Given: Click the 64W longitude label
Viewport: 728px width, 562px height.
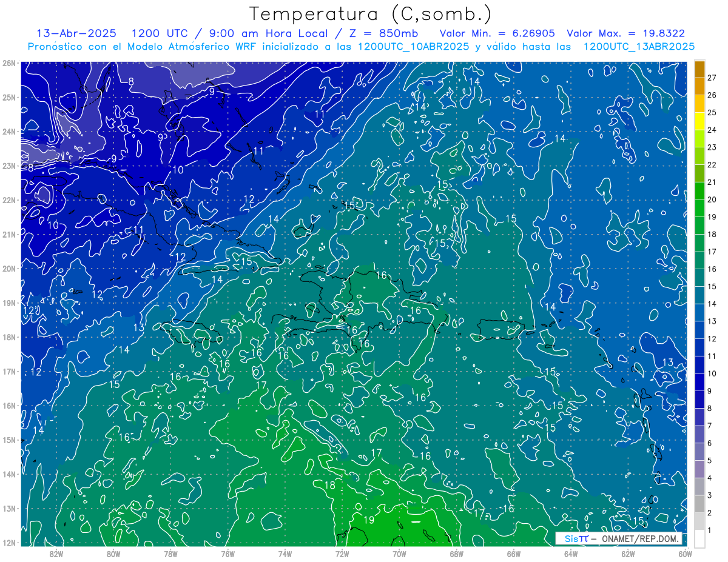Looking at the screenshot, I should tap(571, 554).
